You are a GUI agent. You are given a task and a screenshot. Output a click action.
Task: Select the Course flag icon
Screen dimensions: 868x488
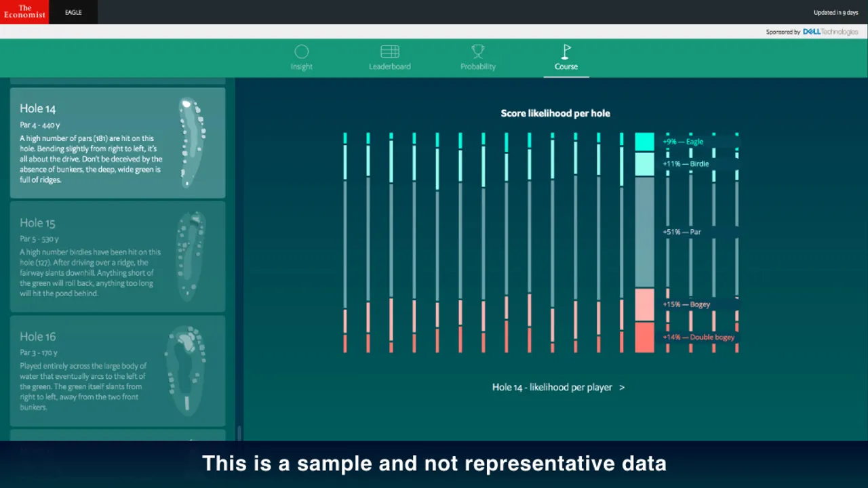click(566, 52)
